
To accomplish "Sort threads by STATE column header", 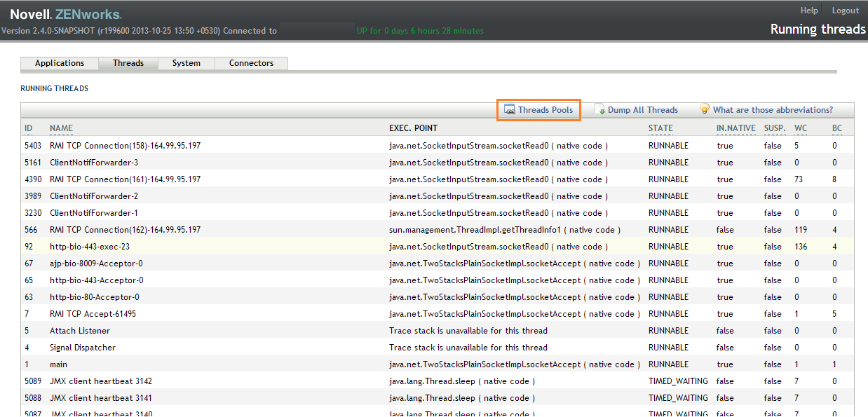I will click(660, 128).
